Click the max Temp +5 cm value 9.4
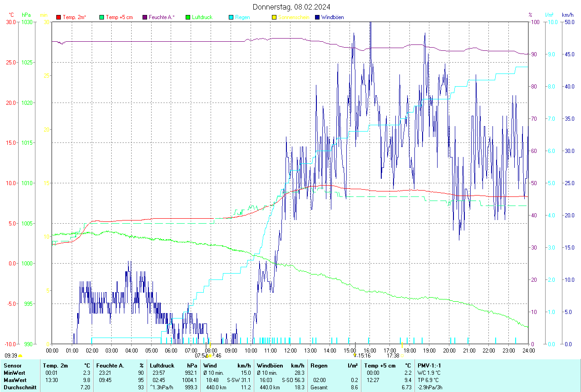Image resolution: width=581 pixels, height=392 pixels. (x=408, y=380)
